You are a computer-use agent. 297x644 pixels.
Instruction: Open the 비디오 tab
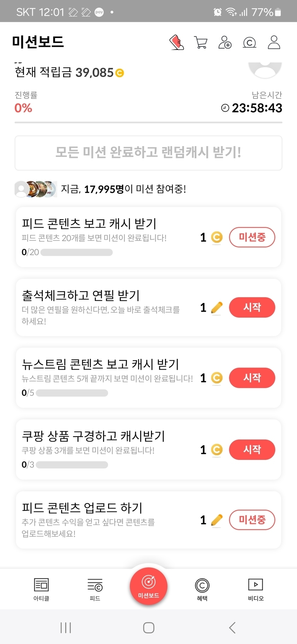(x=255, y=589)
